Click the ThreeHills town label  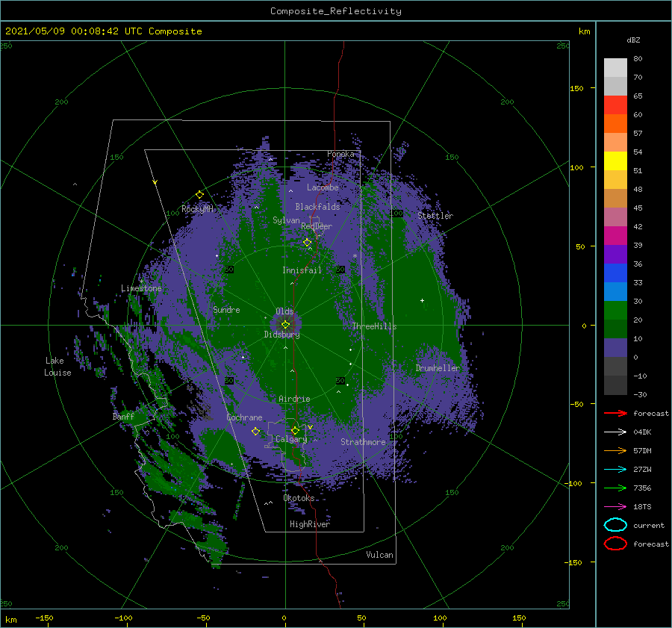[375, 326]
